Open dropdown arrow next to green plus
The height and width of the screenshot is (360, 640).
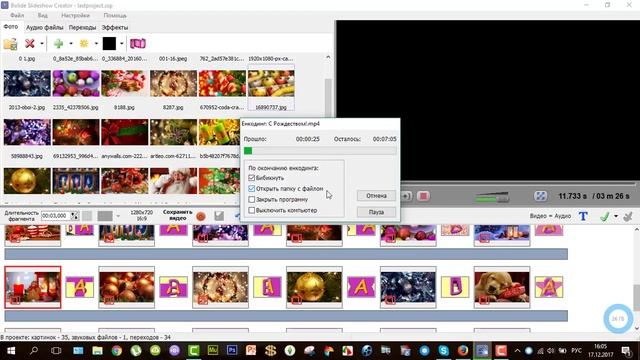tap(71, 44)
